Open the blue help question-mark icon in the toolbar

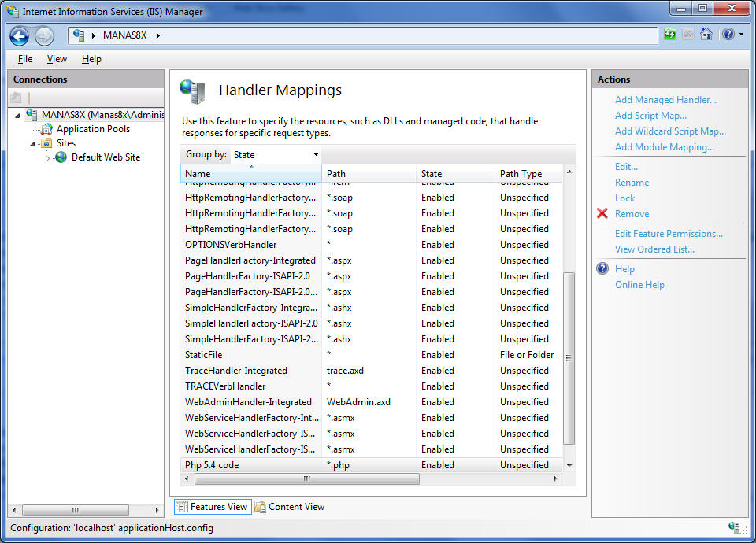coord(728,34)
